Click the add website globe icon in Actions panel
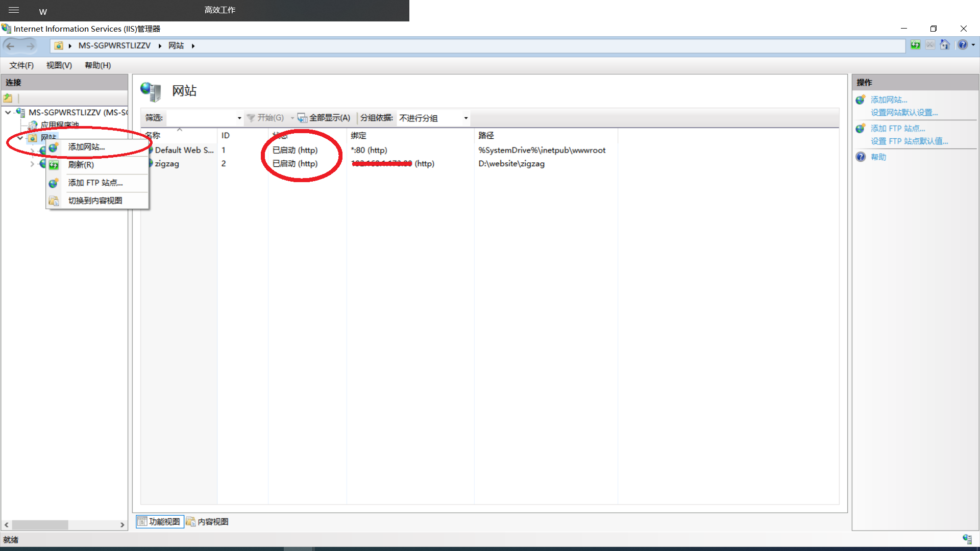The height and width of the screenshot is (551, 980). [x=861, y=99]
